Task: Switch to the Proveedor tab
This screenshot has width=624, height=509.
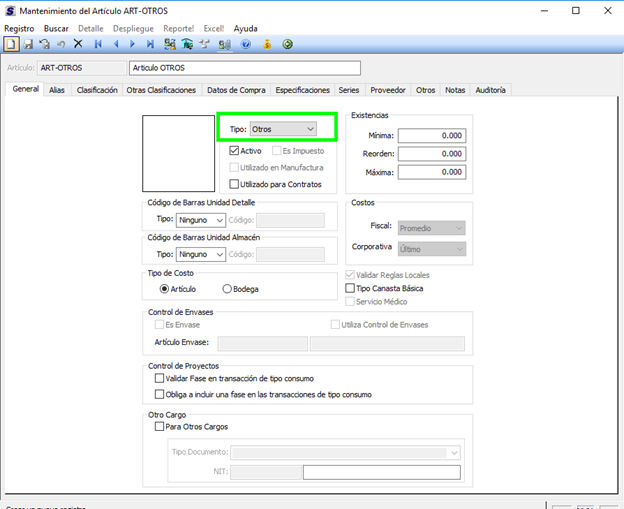Action: [x=388, y=90]
